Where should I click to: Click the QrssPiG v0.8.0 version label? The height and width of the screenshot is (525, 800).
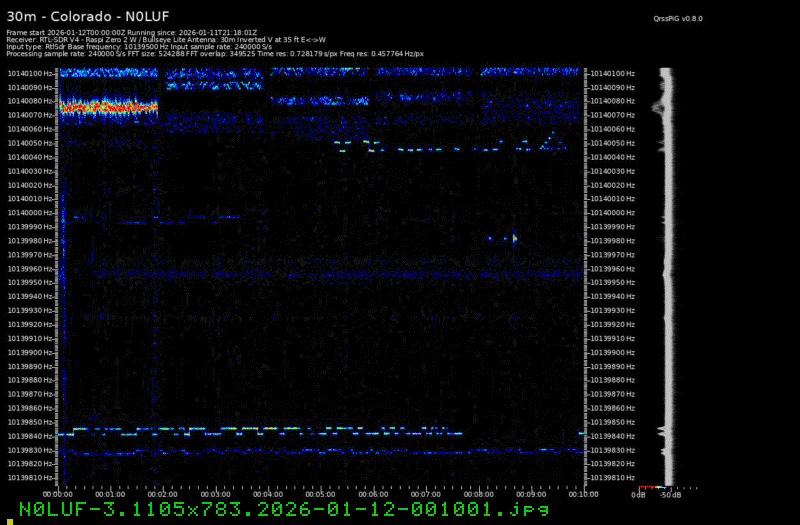pyautogui.click(x=676, y=18)
